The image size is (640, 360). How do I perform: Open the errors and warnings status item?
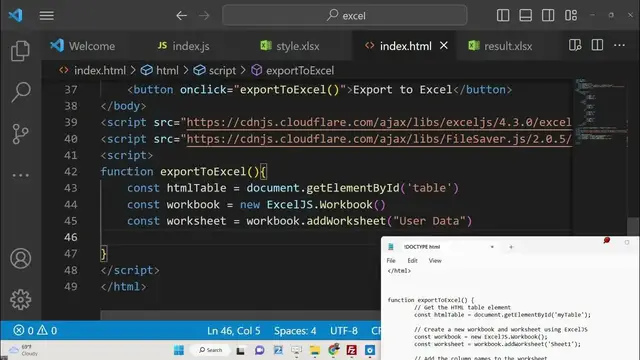[x=35, y=330]
